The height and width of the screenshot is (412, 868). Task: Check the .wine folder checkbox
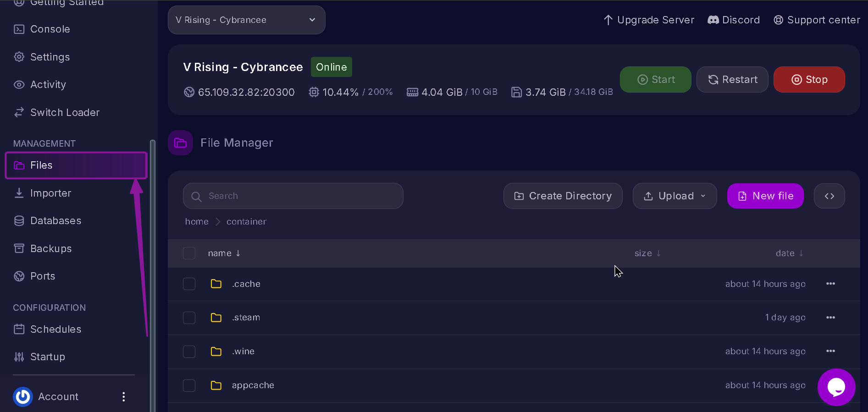189,352
